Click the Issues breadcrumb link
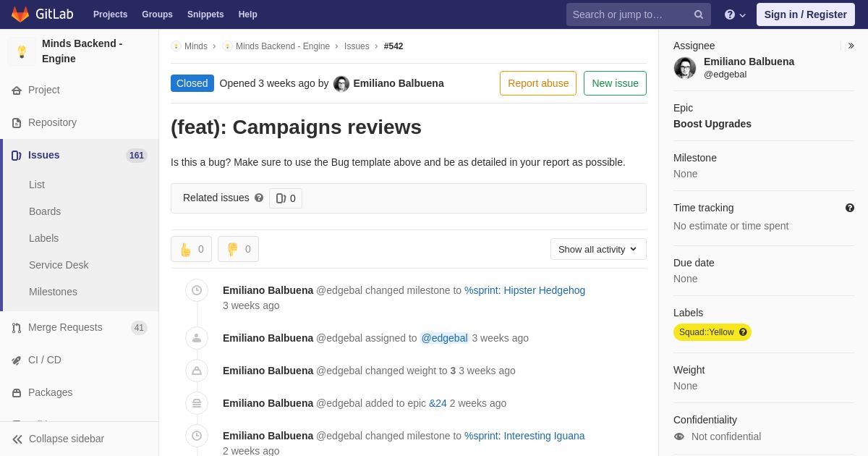The width and height of the screenshot is (868, 456). (x=357, y=46)
